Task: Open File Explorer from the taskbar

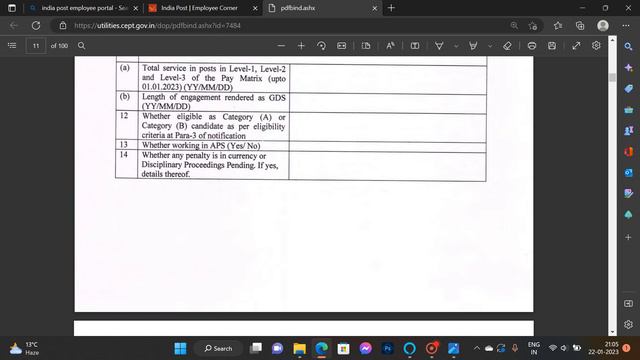Action: point(300,348)
